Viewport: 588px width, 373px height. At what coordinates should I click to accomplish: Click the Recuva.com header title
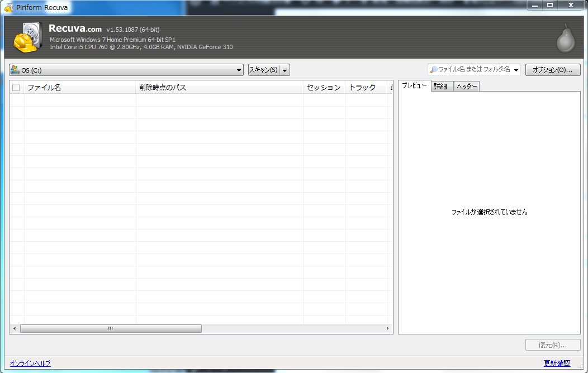[x=75, y=28]
